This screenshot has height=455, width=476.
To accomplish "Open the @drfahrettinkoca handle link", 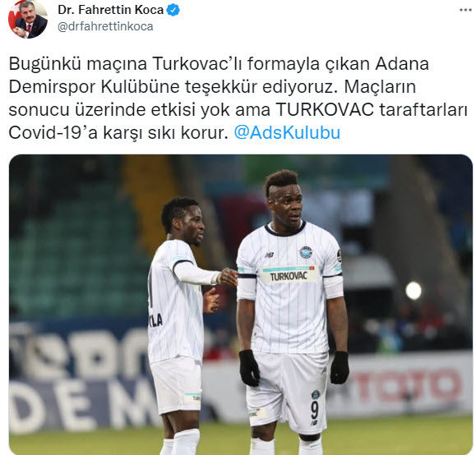I will 105,27.
